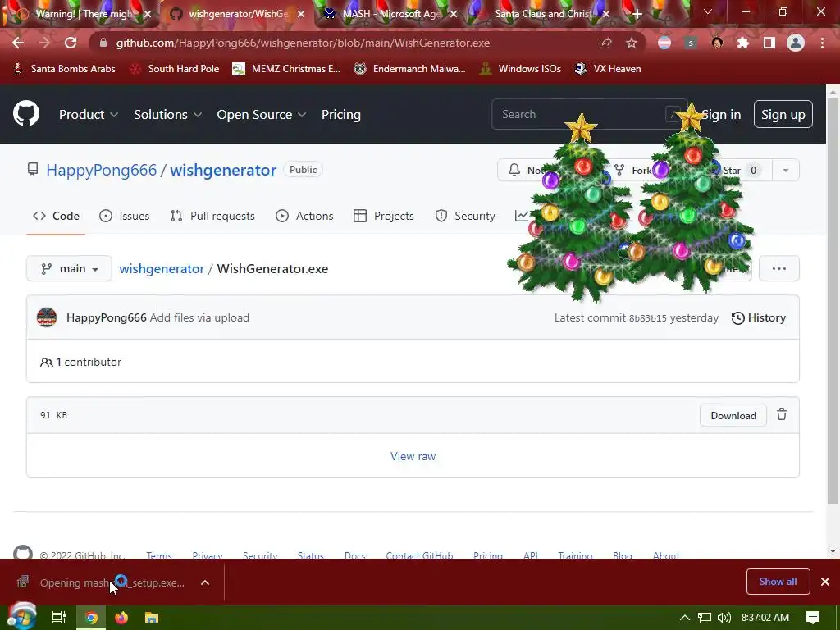This screenshot has height=630, width=840.
Task: Open a new tab with plus button
Action: click(x=637, y=14)
